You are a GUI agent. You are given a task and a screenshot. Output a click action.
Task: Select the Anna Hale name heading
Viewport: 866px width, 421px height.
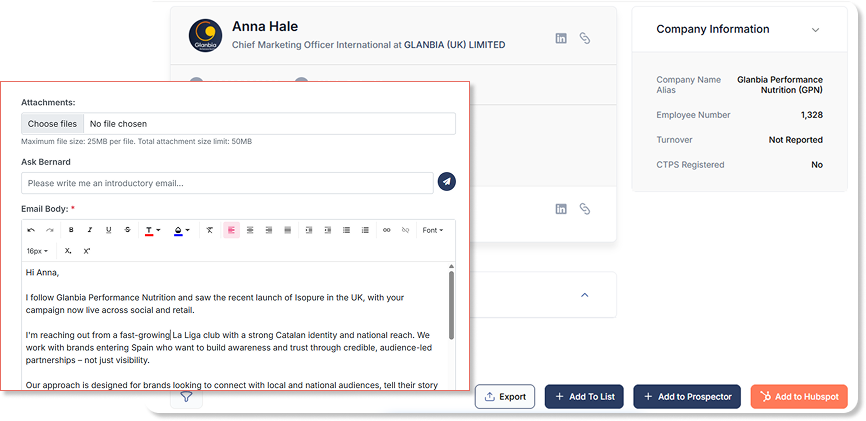(265, 27)
